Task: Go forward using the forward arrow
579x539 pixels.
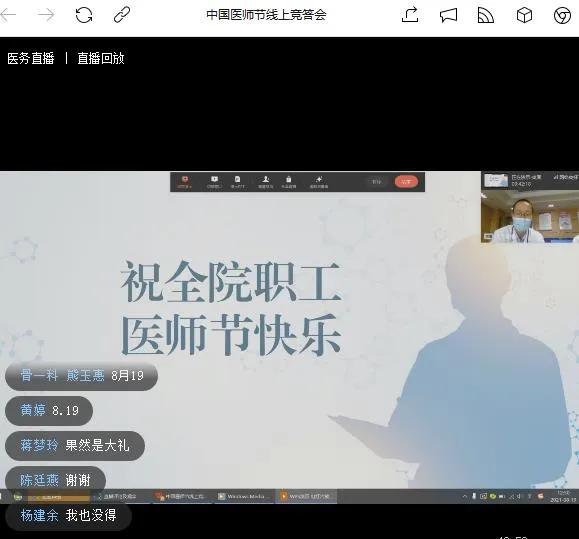Action: coord(46,15)
